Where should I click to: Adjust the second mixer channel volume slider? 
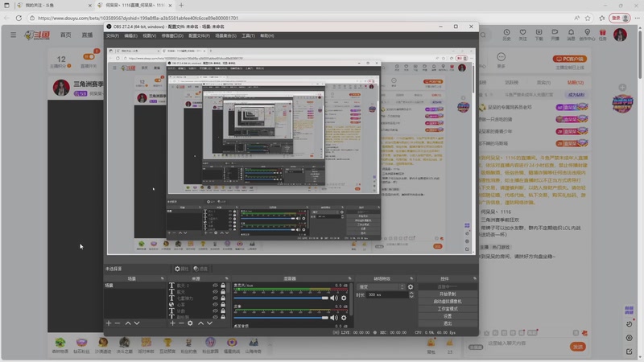point(281,318)
